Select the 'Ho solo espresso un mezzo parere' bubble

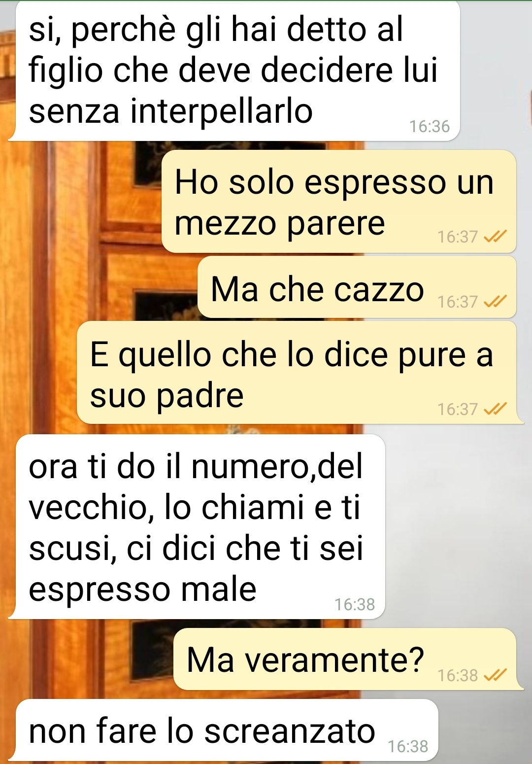[339, 201]
